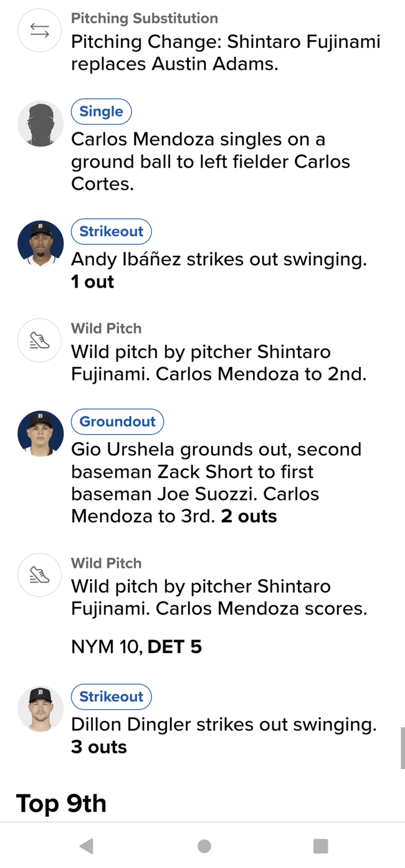Tap Andy Ibáñez's player headshot
The image size is (405, 868).
pyautogui.click(x=40, y=243)
